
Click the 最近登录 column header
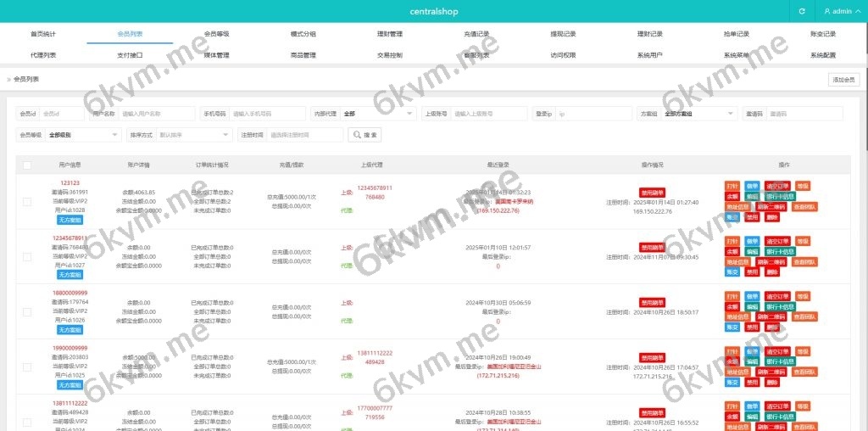[498, 165]
